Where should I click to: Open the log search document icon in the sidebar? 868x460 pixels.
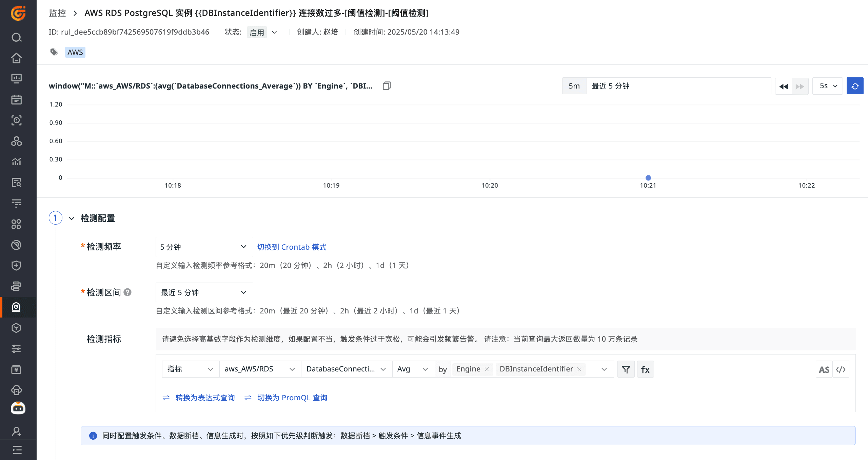point(17,183)
